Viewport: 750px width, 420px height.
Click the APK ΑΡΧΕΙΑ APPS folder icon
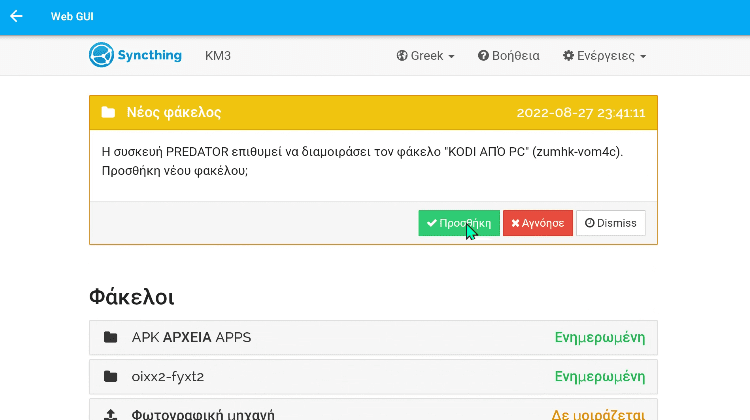point(110,337)
